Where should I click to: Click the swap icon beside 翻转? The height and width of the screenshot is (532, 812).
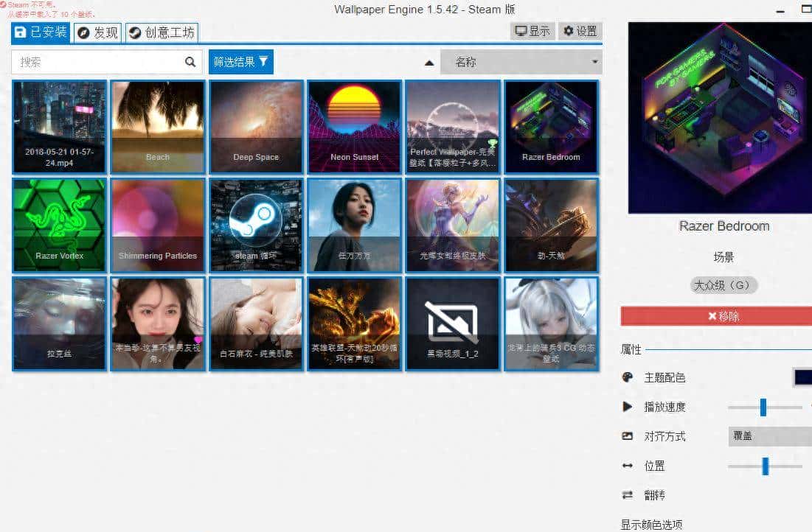click(628, 495)
